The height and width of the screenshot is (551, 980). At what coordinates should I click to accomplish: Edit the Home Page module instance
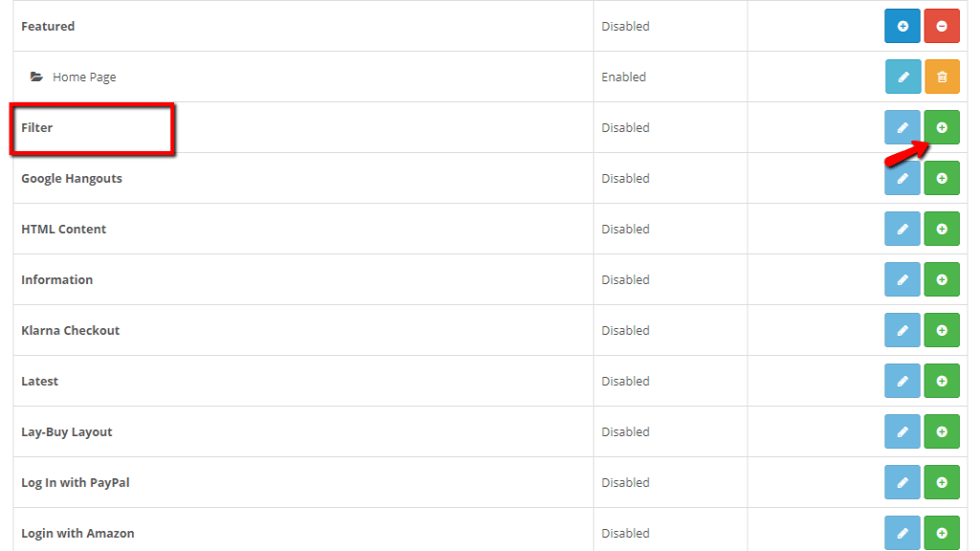(x=902, y=77)
